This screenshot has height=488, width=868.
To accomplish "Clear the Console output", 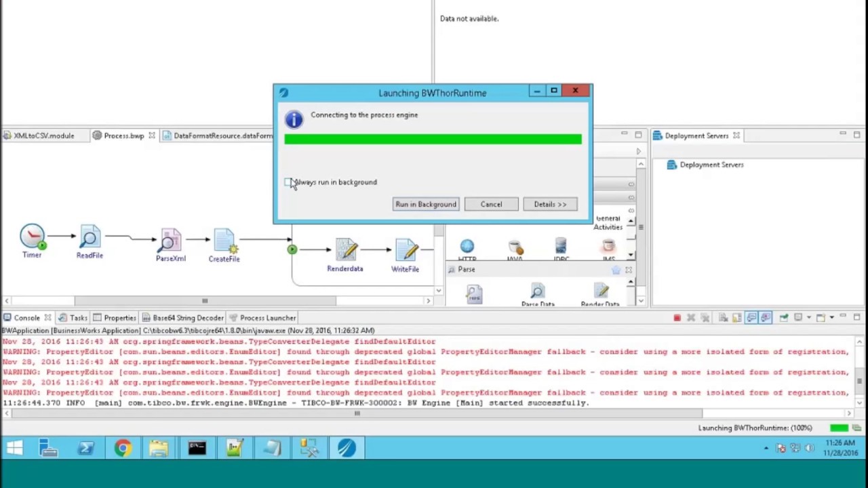I will coord(723,318).
